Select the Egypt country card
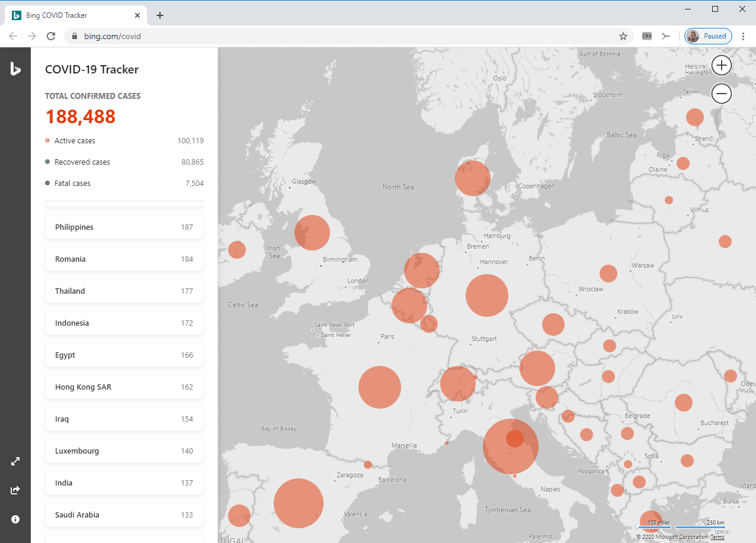 pyautogui.click(x=124, y=355)
